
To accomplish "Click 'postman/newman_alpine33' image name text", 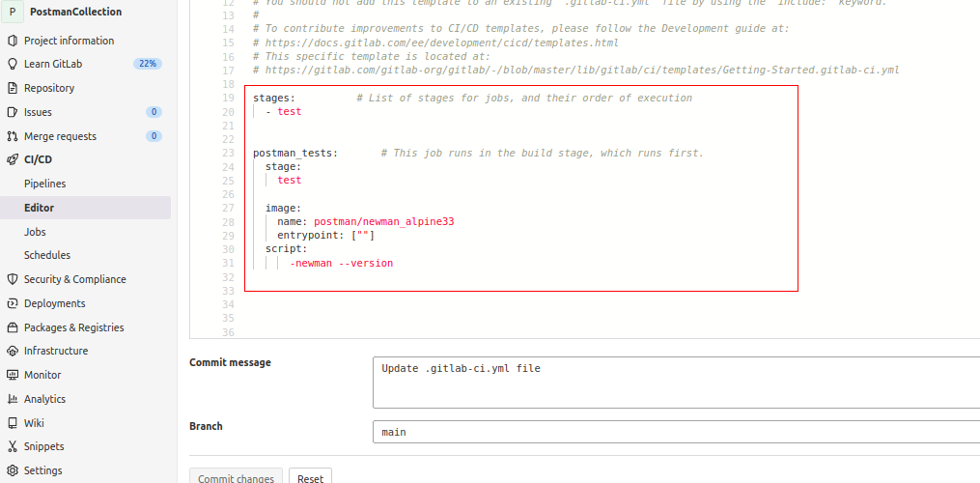I will point(383,222).
